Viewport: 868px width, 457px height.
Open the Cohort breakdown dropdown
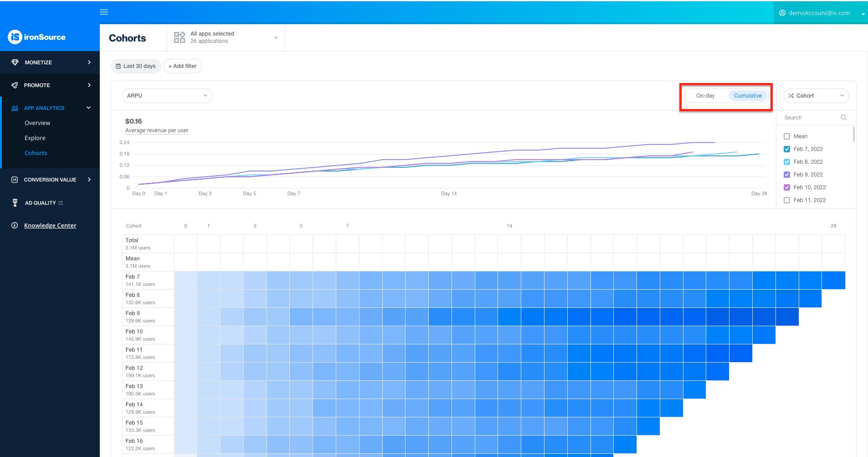point(816,96)
